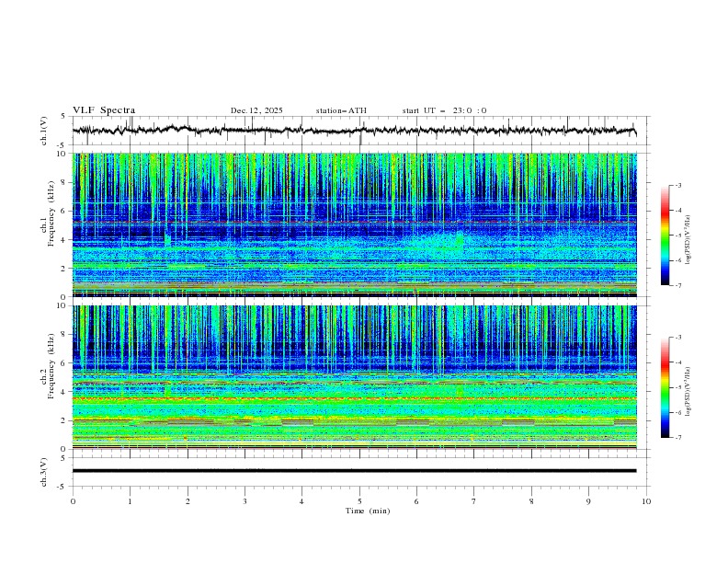
Task: Click the ch.1 spectrogram color scale bar
Action: [665, 236]
